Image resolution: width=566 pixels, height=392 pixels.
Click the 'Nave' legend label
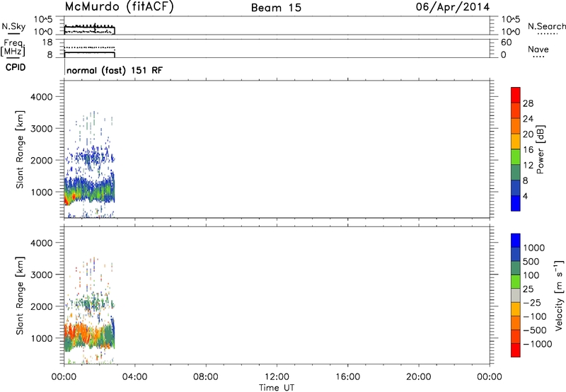coord(538,49)
